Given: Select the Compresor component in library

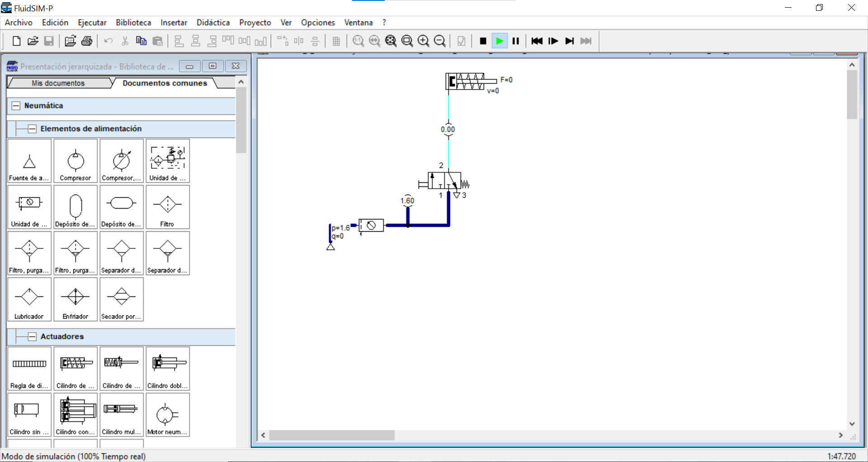Looking at the screenshot, I should point(75,162).
